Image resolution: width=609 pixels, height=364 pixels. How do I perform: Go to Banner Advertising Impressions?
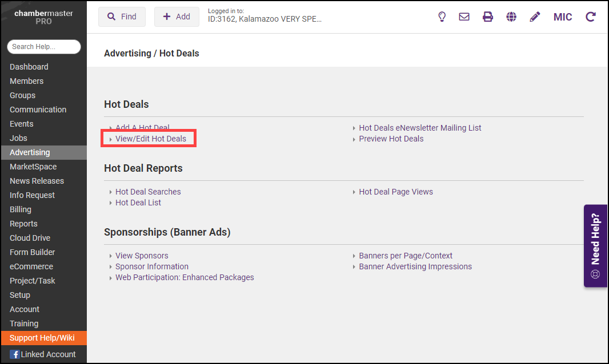pyautogui.click(x=415, y=266)
